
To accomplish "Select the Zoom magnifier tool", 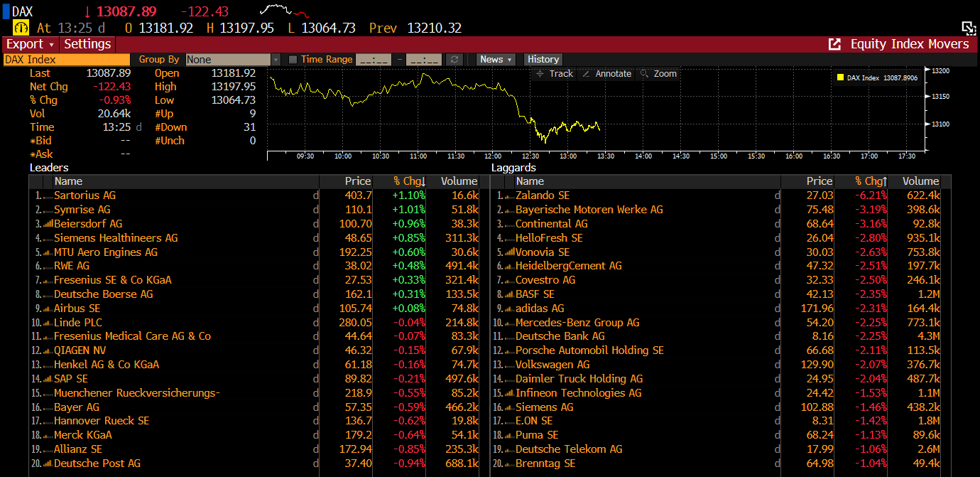I will click(658, 74).
